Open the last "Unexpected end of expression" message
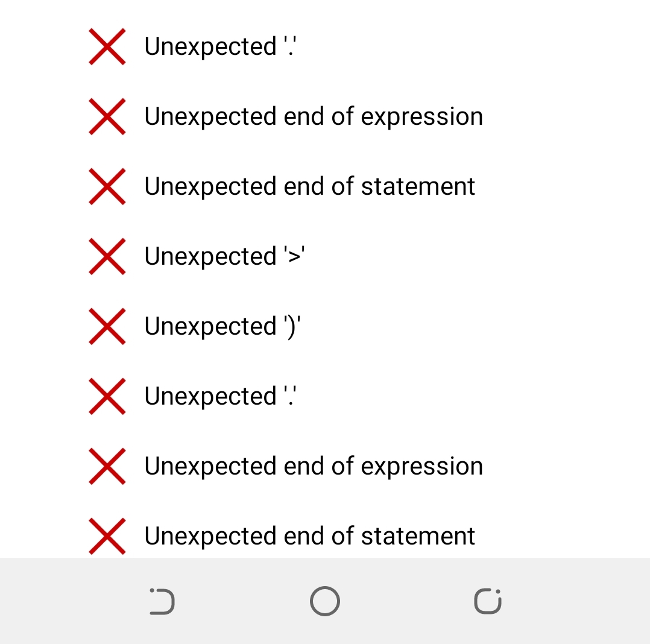This screenshot has height=644, width=650. click(314, 467)
